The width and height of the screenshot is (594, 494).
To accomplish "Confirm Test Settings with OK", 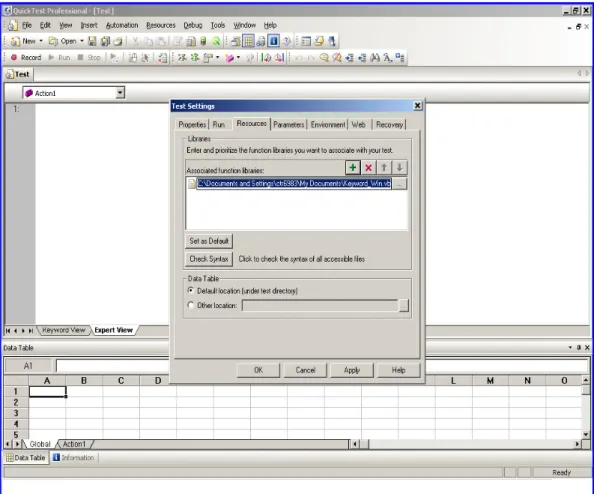I will click(258, 370).
